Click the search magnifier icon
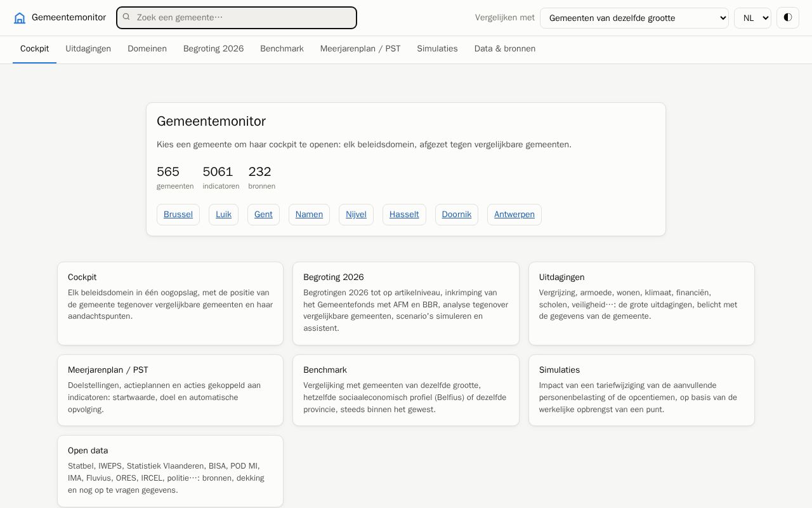The height and width of the screenshot is (508, 812). point(126,17)
